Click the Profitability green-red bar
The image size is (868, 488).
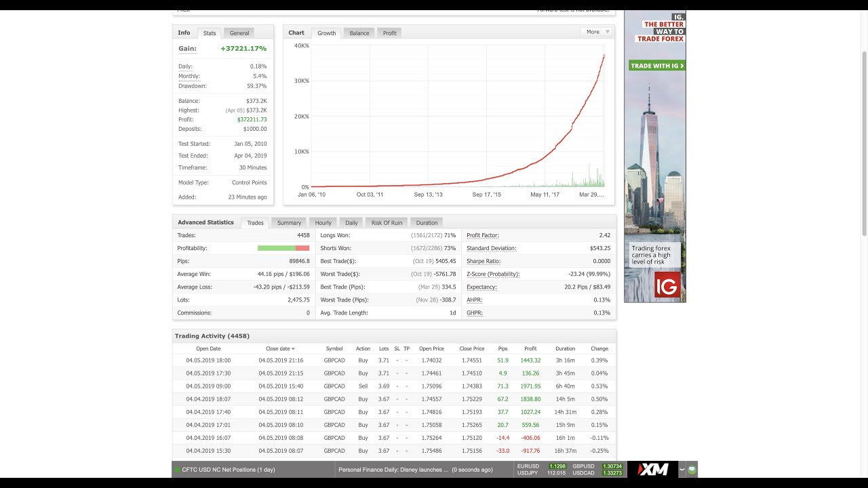point(283,248)
